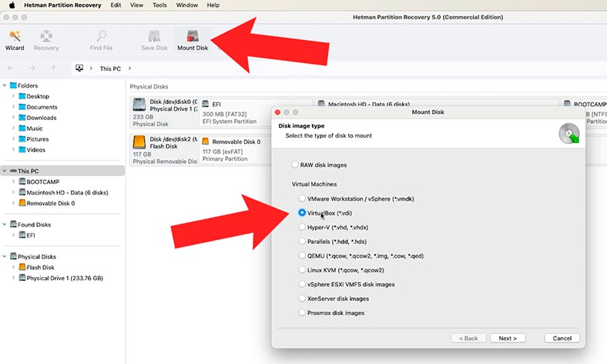
Task: Open the Tools menu
Action: (159, 5)
